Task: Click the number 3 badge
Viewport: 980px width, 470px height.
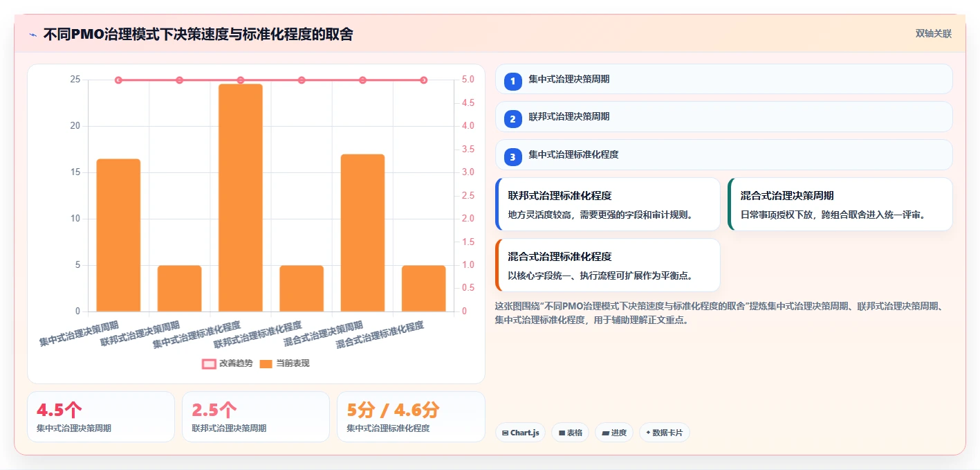Action: coord(512,157)
